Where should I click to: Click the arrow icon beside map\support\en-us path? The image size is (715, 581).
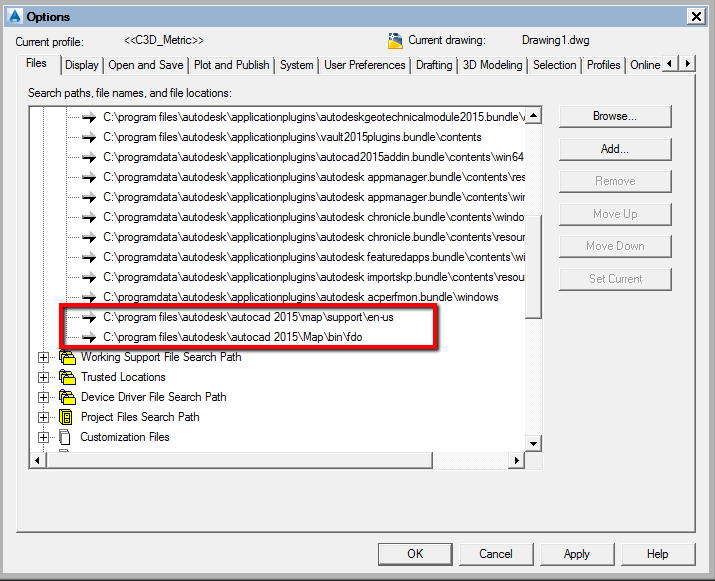click(89, 317)
